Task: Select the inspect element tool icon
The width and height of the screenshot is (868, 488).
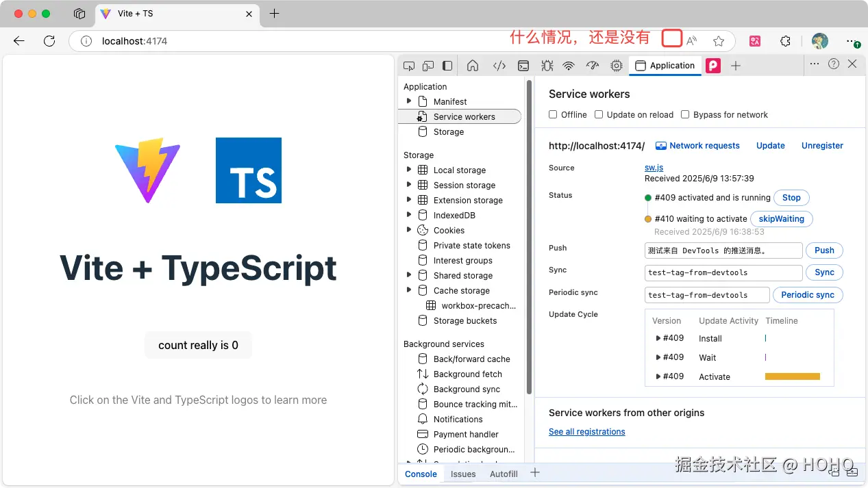Action: pos(409,66)
